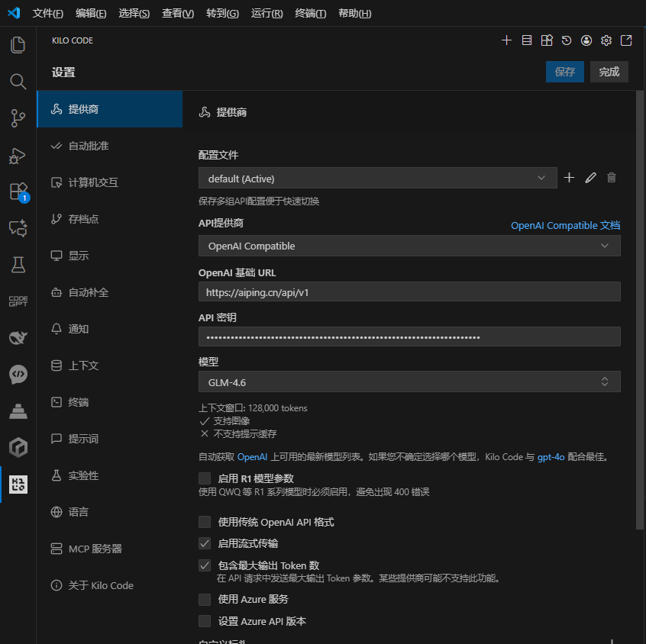Image resolution: width=646 pixels, height=644 pixels.
Task: Delete profile with the trash icon
Action: point(612,178)
